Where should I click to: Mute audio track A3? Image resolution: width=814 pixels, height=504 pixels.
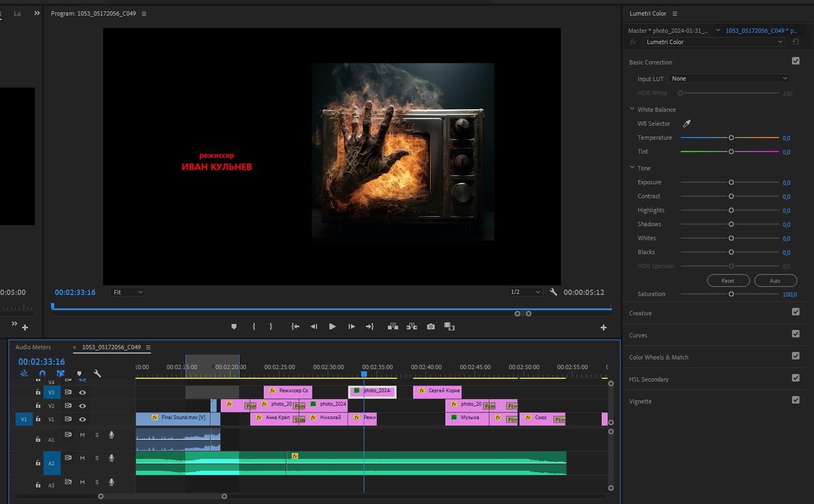click(x=82, y=483)
